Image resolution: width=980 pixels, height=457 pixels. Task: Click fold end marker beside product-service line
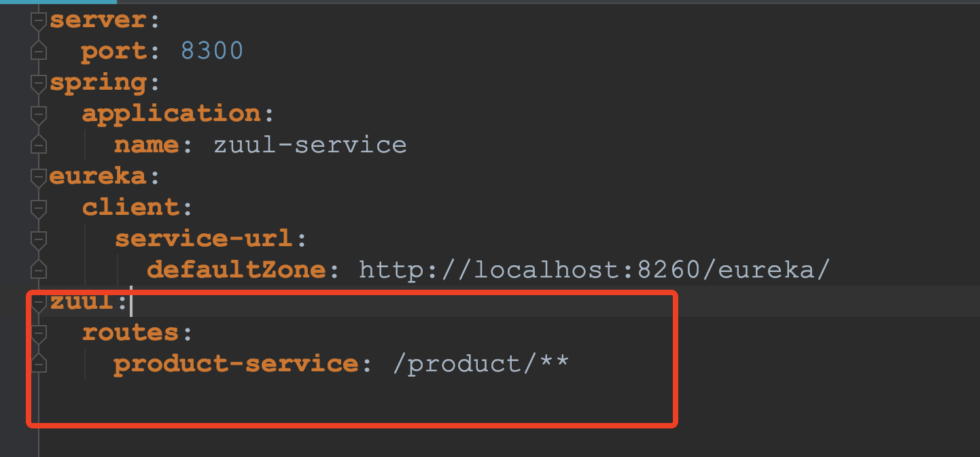39,364
